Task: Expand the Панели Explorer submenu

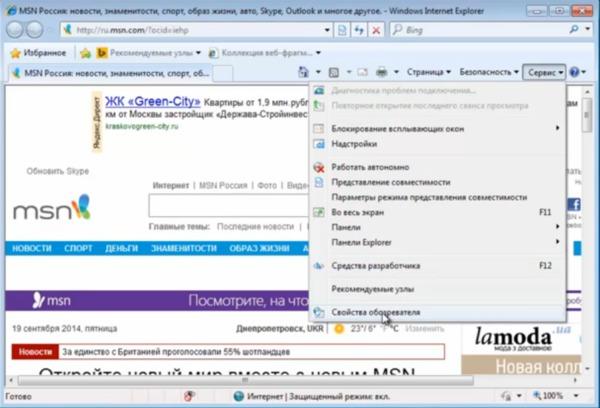Action: (365, 242)
